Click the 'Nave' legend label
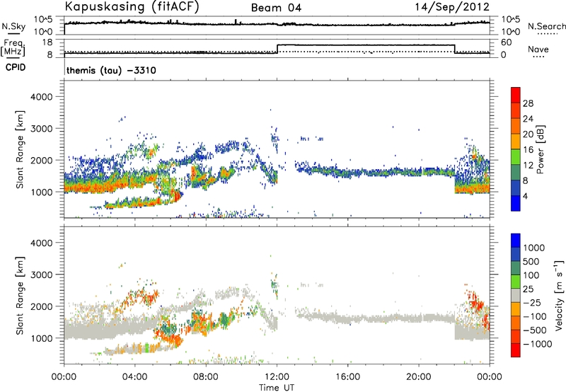566x392 pixels. tap(538, 49)
